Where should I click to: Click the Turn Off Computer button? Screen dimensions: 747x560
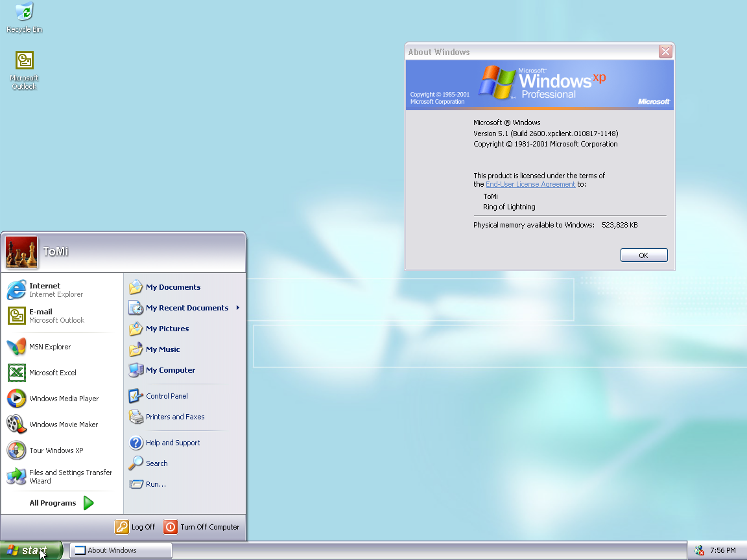point(202,527)
